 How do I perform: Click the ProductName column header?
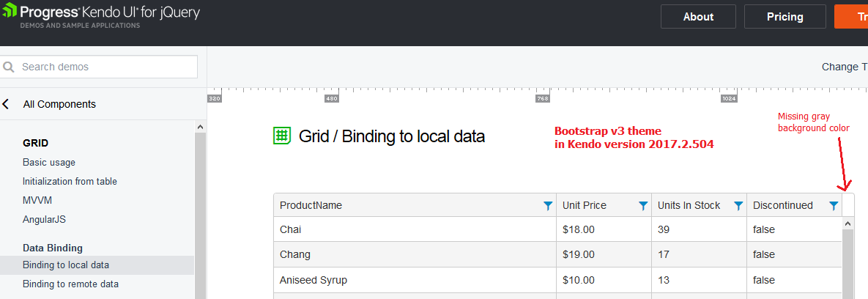(x=311, y=206)
